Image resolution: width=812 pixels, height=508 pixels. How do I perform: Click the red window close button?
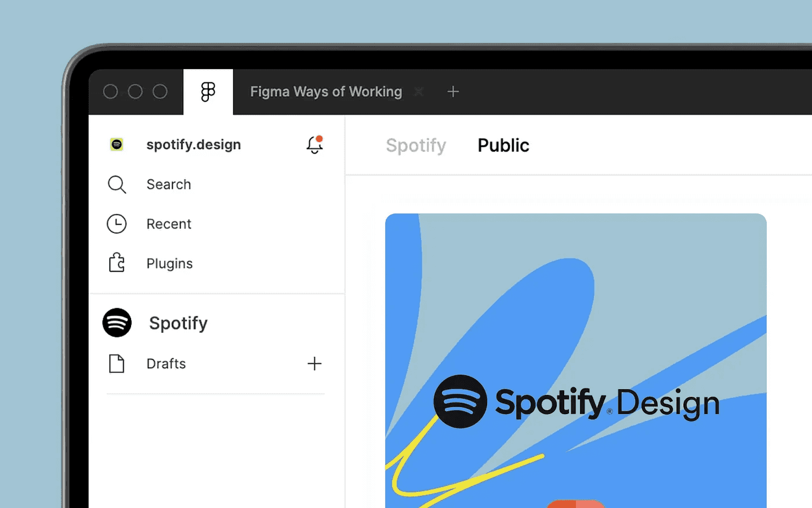pyautogui.click(x=110, y=92)
